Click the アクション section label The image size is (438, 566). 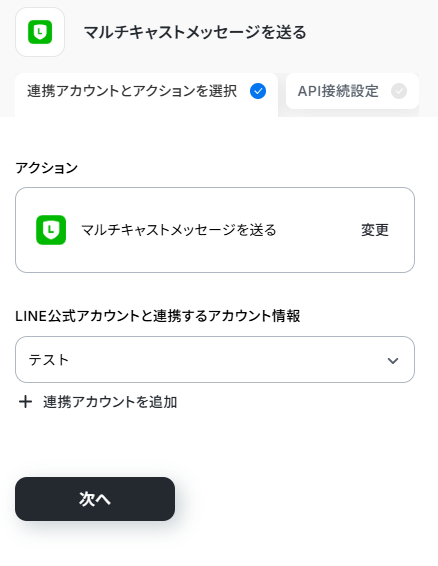click(47, 168)
